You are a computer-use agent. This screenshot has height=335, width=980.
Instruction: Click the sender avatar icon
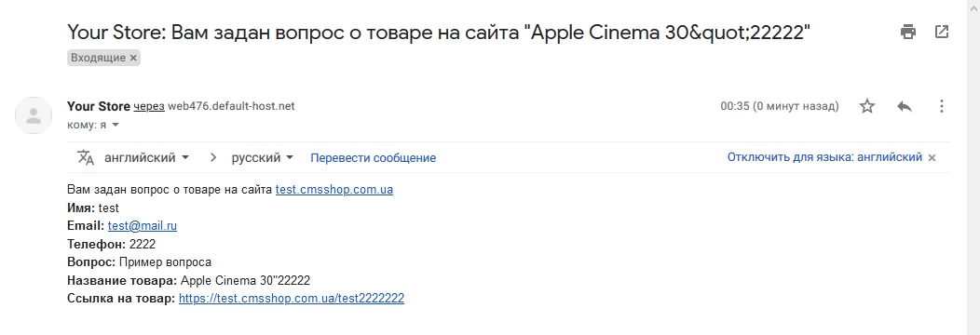pyautogui.click(x=34, y=115)
